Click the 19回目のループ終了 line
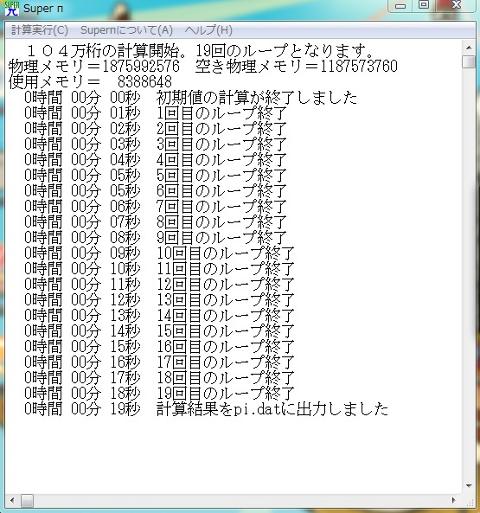480x513 pixels. point(159,393)
